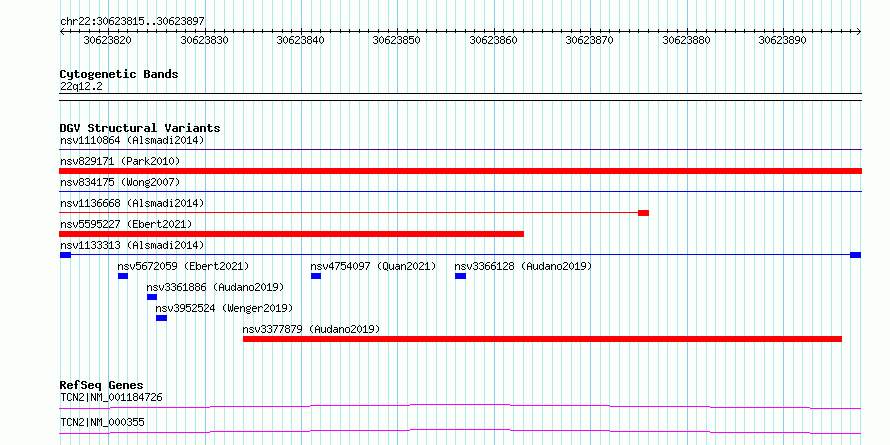The width and height of the screenshot is (890, 445).
Task: Open the DGV Structural Variants track title
Action: (140, 128)
